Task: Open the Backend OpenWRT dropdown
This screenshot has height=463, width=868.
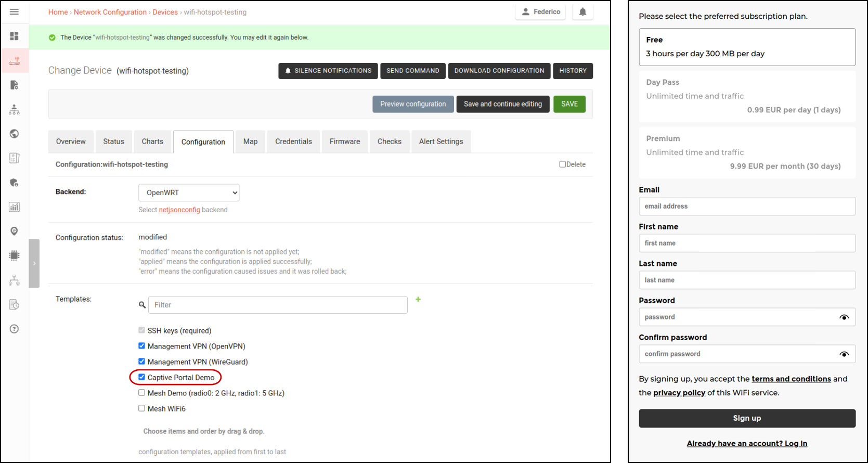Action: click(x=189, y=192)
